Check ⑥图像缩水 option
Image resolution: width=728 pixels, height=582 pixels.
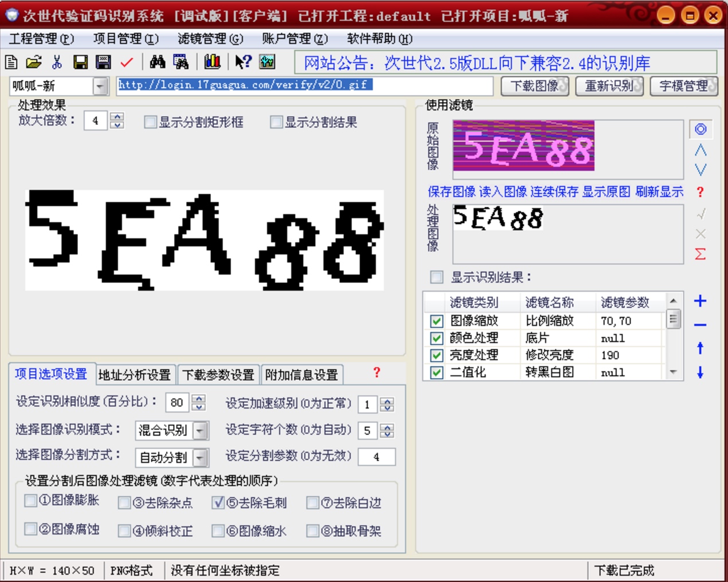pyautogui.click(x=218, y=531)
